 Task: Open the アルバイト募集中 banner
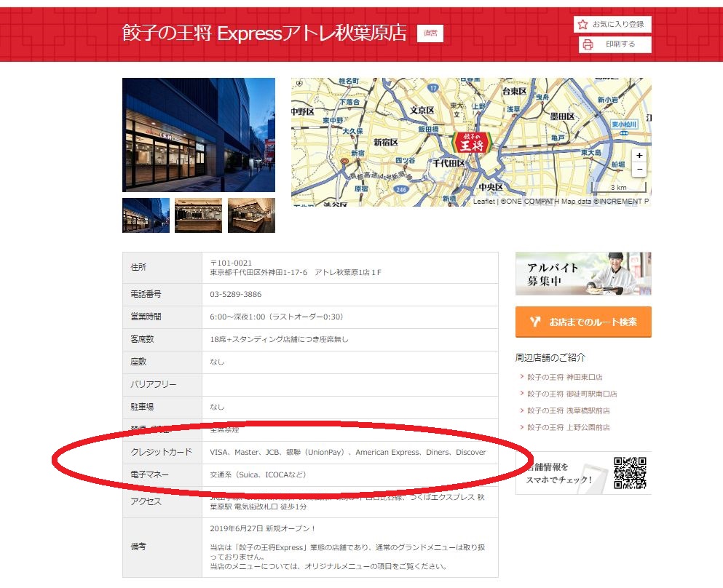[x=583, y=274]
